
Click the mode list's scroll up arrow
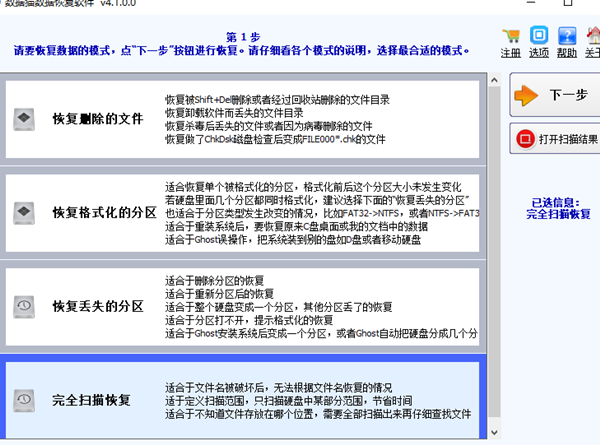click(494, 80)
